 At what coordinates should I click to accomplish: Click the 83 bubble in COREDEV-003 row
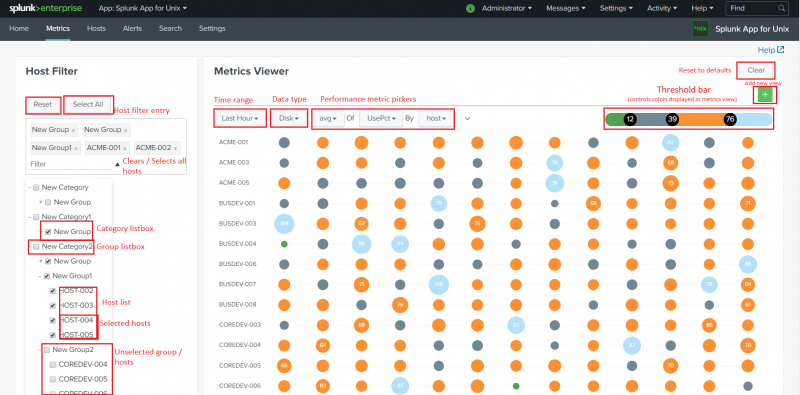(x=516, y=325)
